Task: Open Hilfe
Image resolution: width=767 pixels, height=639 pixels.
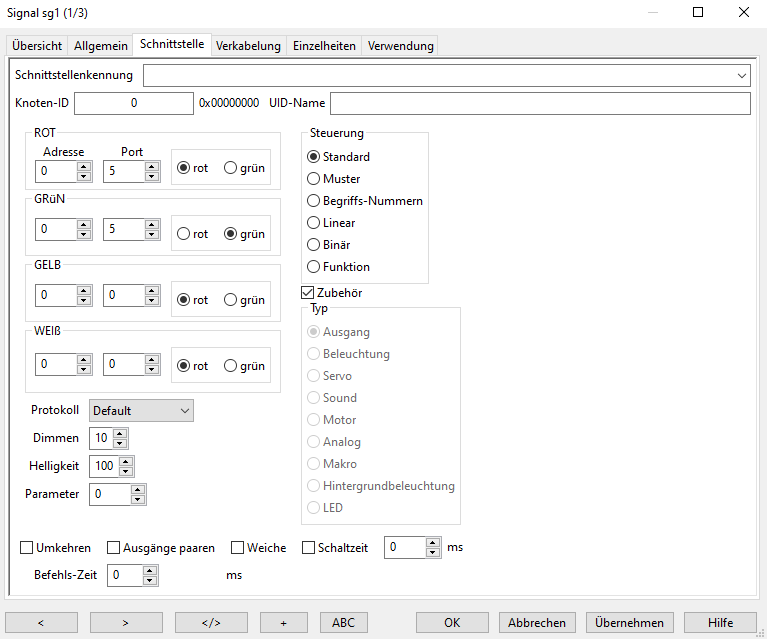Action: pos(721,622)
